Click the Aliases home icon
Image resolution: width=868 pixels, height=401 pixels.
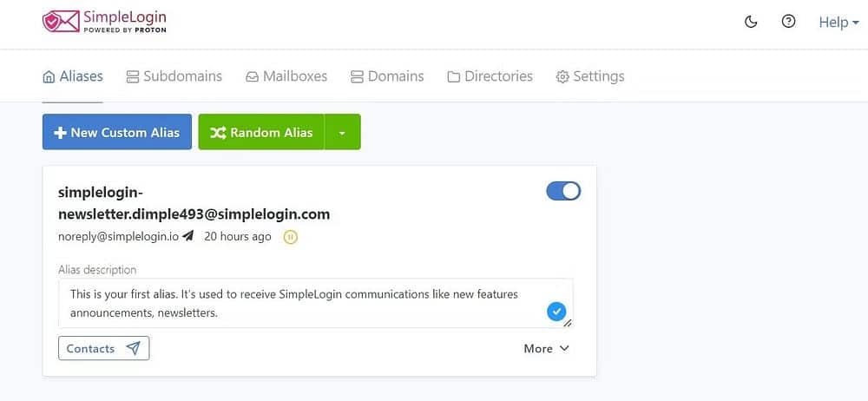tap(49, 76)
